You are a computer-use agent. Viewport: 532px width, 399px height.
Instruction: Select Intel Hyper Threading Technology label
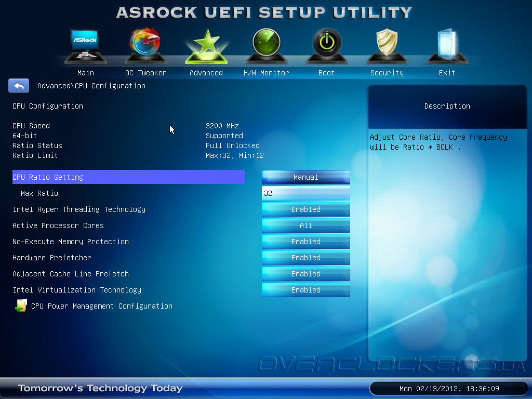[79, 209]
